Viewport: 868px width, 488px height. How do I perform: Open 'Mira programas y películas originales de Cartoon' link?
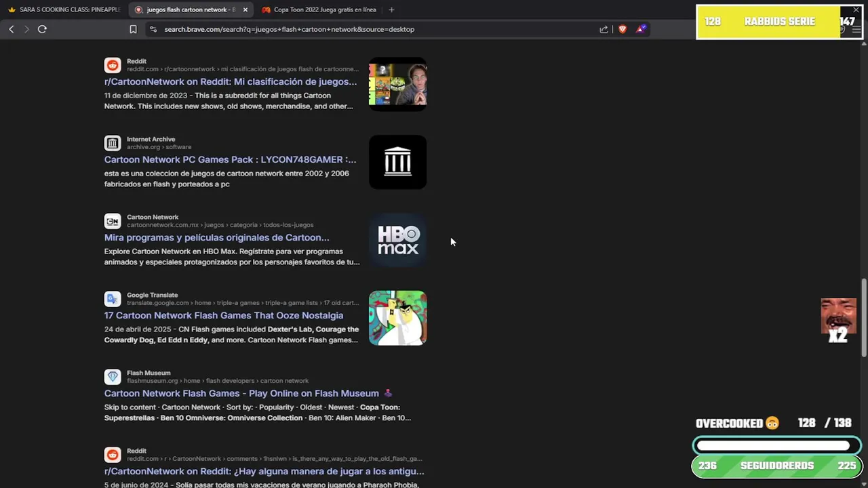(217, 238)
